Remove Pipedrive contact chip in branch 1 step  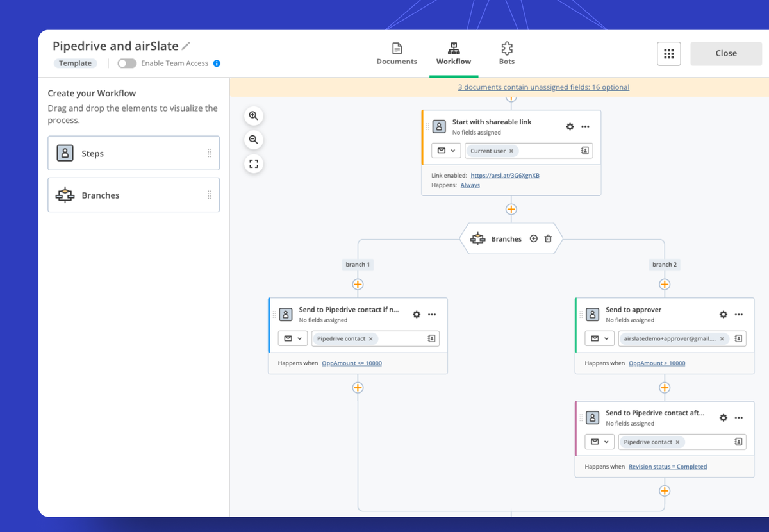[x=371, y=339]
